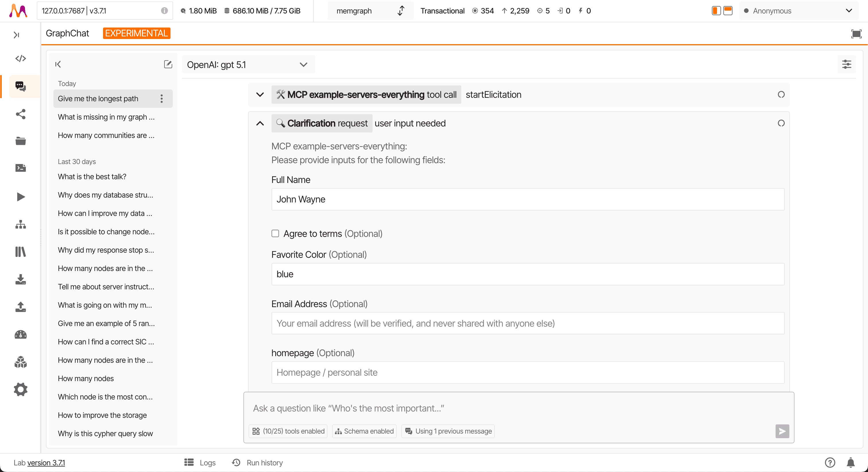Open the OpenAI gpt 5.1 model dropdown

pyautogui.click(x=248, y=65)
